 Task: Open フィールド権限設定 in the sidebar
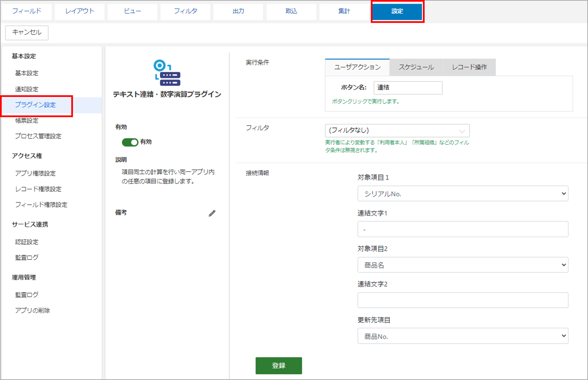pos(41,205)
